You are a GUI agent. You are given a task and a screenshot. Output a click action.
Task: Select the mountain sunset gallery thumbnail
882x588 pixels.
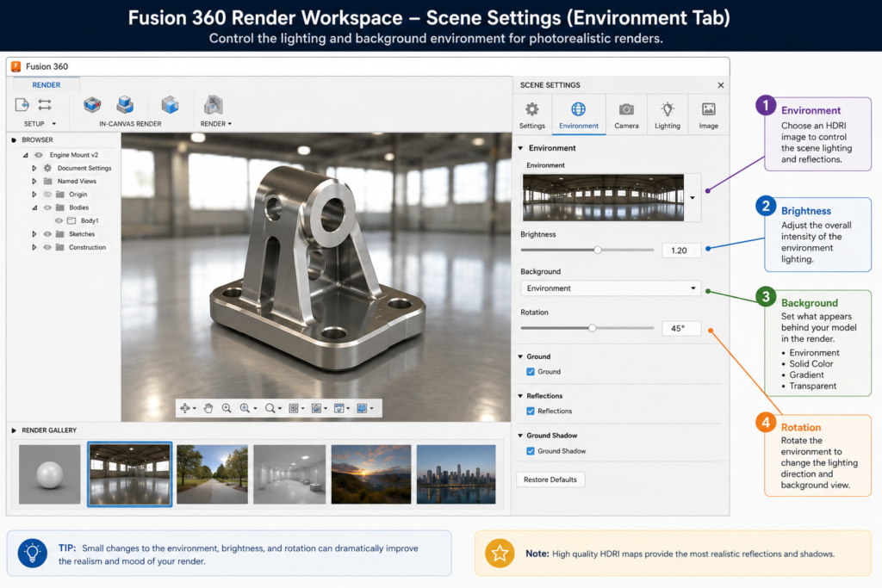pyautogui.click(x=371, y=474)
